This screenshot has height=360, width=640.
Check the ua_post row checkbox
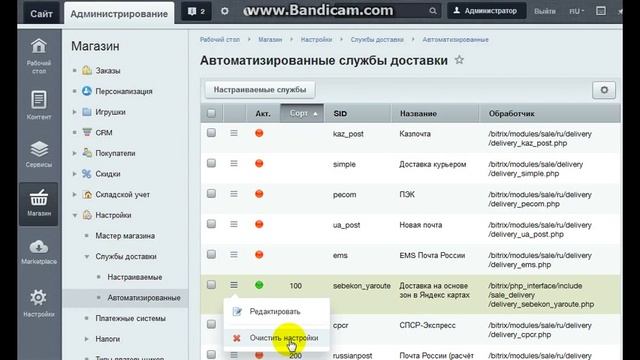[x=211, y=224]
